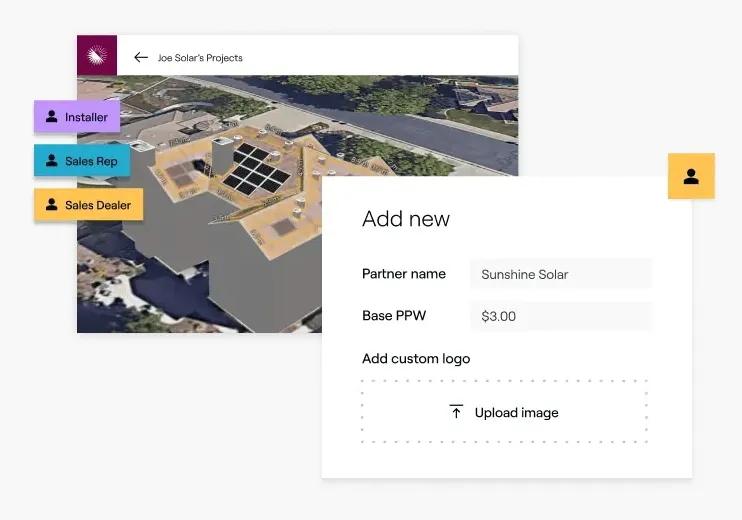Screen dimensions: 742x520
Task: Open the Joe Solar's Projects title link
Action: [200, 58]
